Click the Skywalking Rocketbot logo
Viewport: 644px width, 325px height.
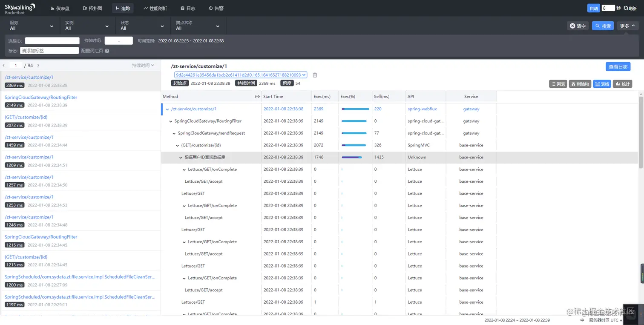tap(20, 9)
